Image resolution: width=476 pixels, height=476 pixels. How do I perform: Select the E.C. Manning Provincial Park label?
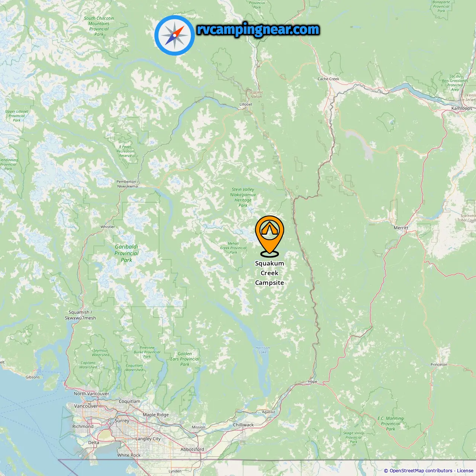(x=390, y=424)
